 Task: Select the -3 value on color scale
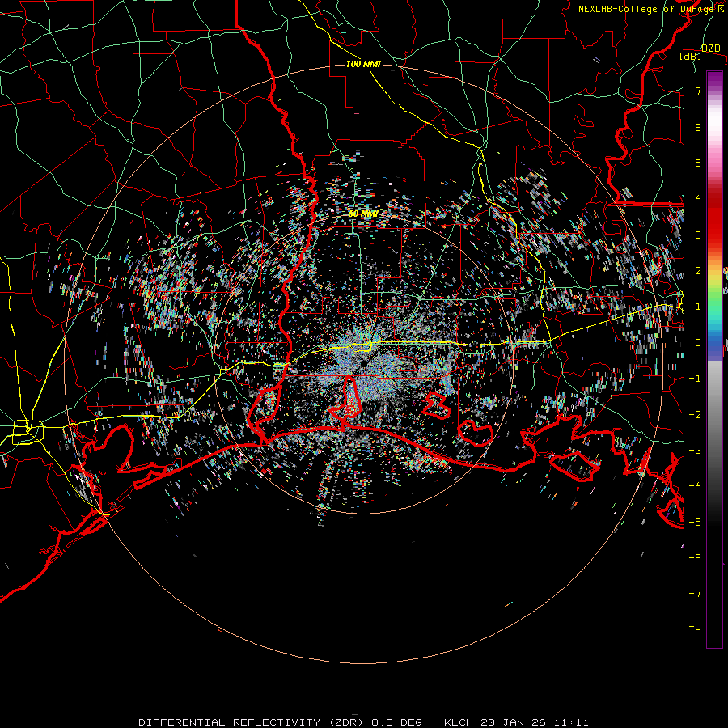pyautogui.click(x=695, y=451)
